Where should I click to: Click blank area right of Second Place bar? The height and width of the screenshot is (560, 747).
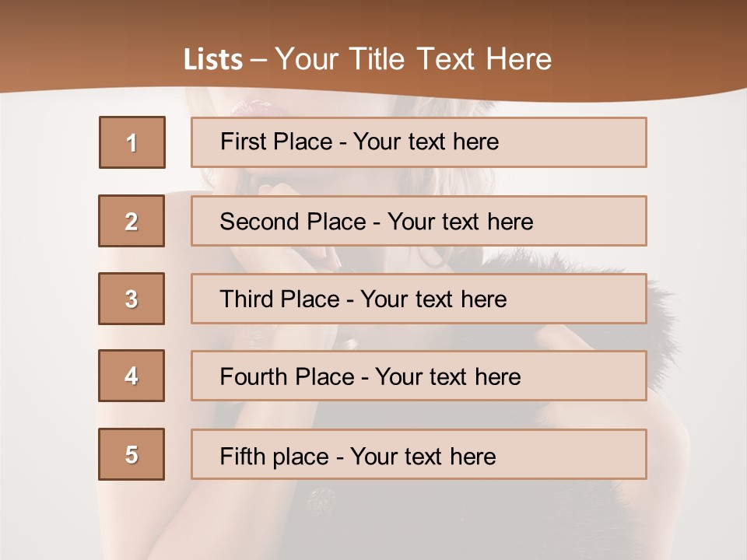click(696, 221)
